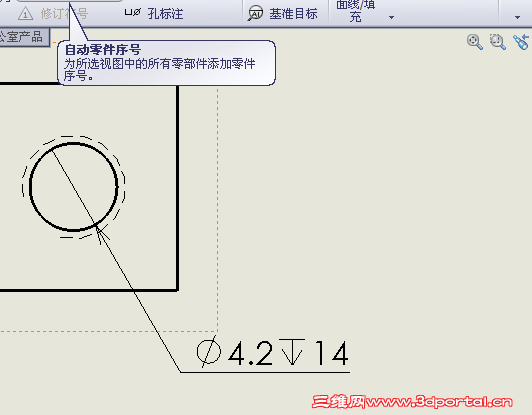Viewport: 532px width, 415px height.
Task: Click the Zoom to Area magnifier icon
Action: [x=498, y=42]
